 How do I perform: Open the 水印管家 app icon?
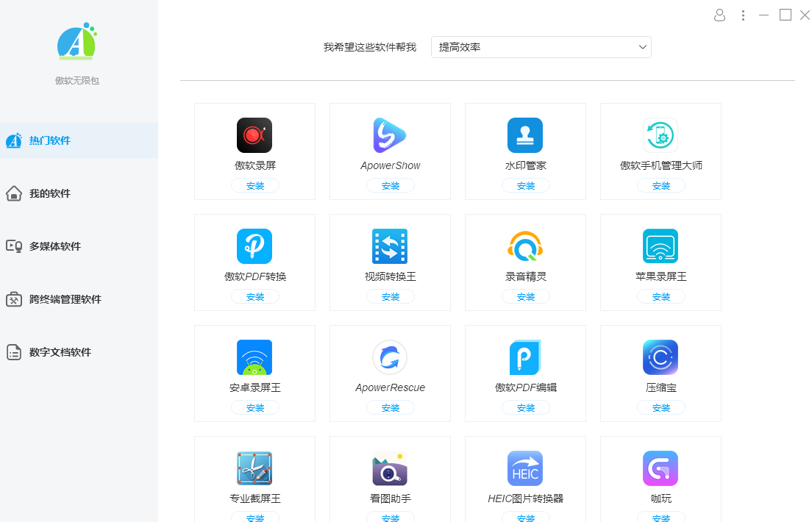[x=525, y=135]
